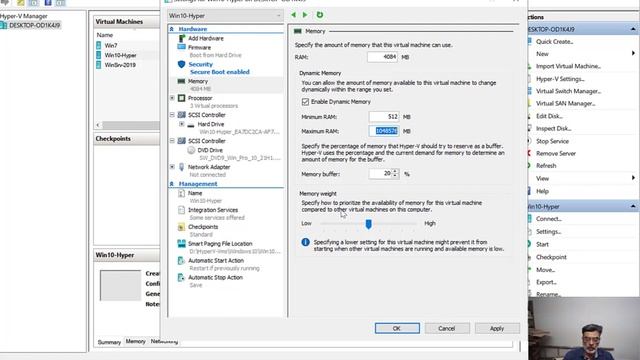The image size is (640, 360).
Task: Click the WinSrv-2019 virtual machine icon
Action: [99, 65]
